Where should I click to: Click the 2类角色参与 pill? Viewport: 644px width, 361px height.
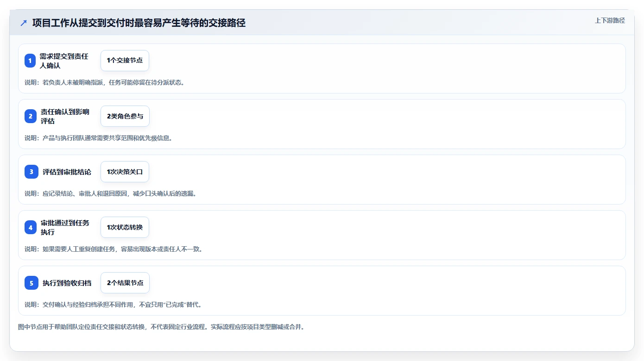coord(125,116)
